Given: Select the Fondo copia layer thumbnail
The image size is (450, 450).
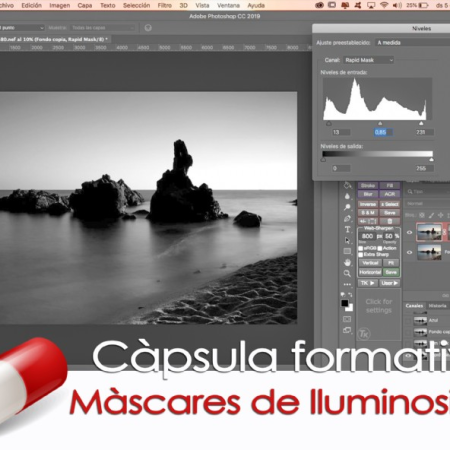Looking at the screenshot, I should (x=429, y=232).
